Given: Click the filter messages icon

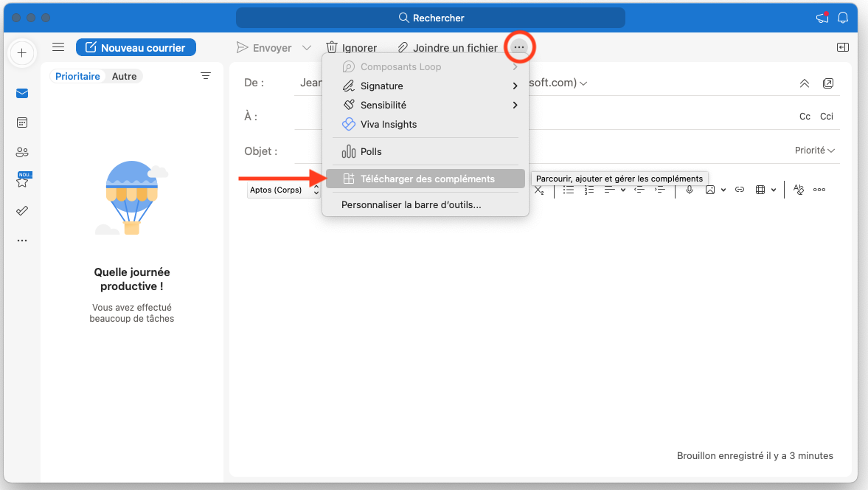Looking at the screenshot, I should pos(206,76).
